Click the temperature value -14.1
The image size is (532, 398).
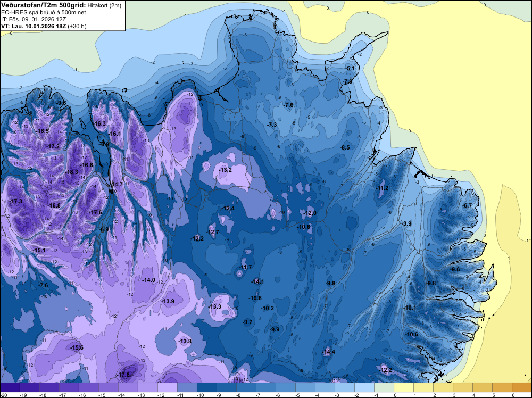coord(257,281)
